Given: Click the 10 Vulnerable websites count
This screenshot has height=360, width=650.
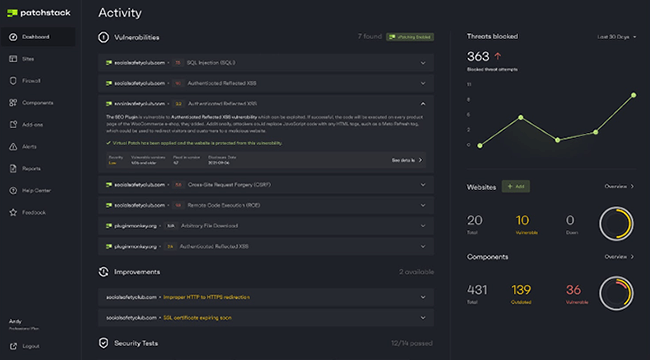Looking at the screenshot, I should [x=522, y=220].
